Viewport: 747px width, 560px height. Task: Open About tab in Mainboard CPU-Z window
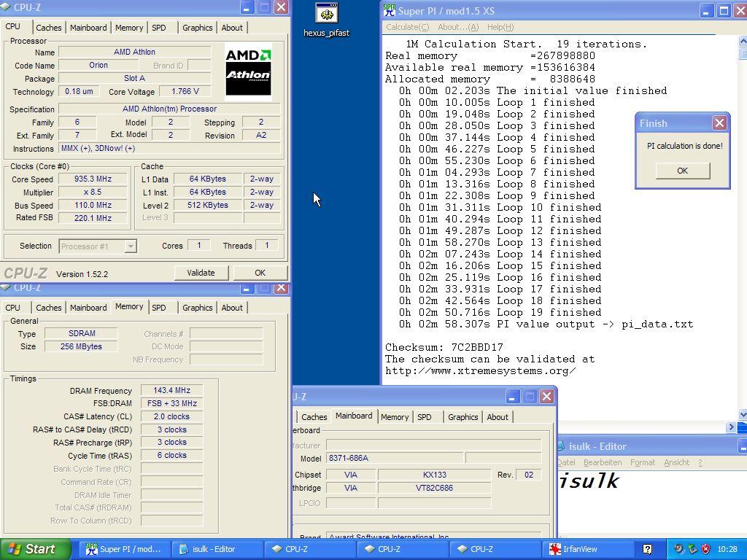[498, 416]
